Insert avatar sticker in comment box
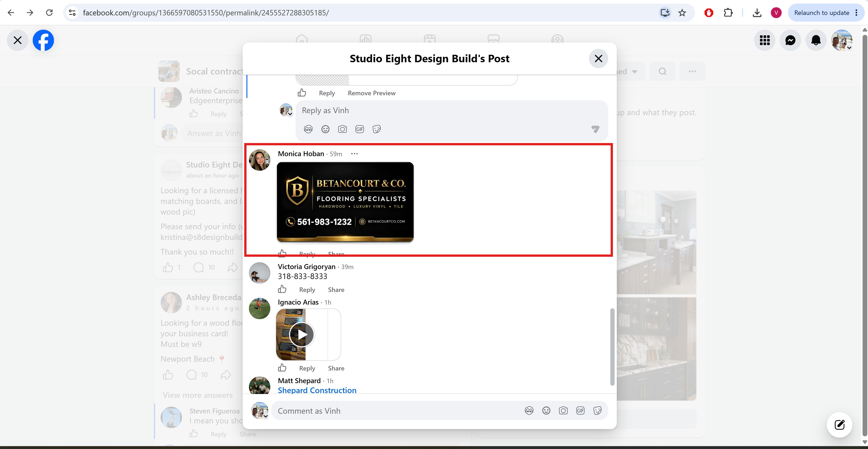 click(529, 411)
